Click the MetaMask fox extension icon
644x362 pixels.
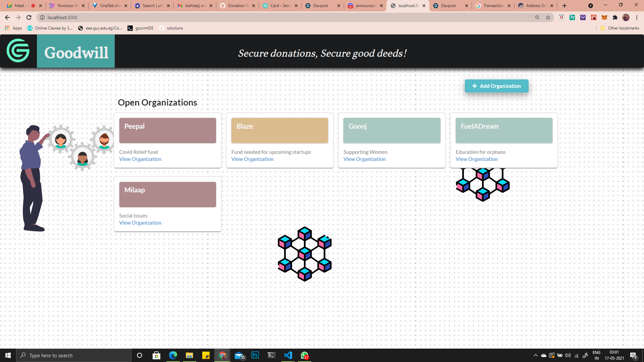(604, 17)
